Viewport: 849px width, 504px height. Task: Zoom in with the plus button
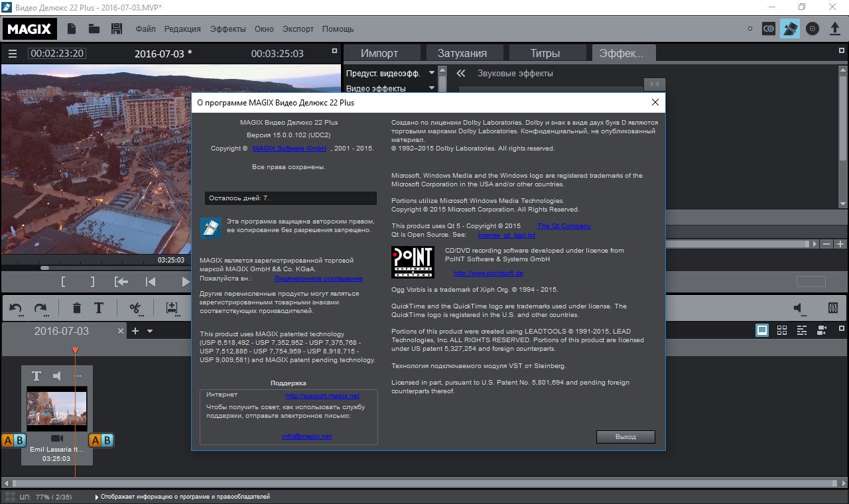840,244
